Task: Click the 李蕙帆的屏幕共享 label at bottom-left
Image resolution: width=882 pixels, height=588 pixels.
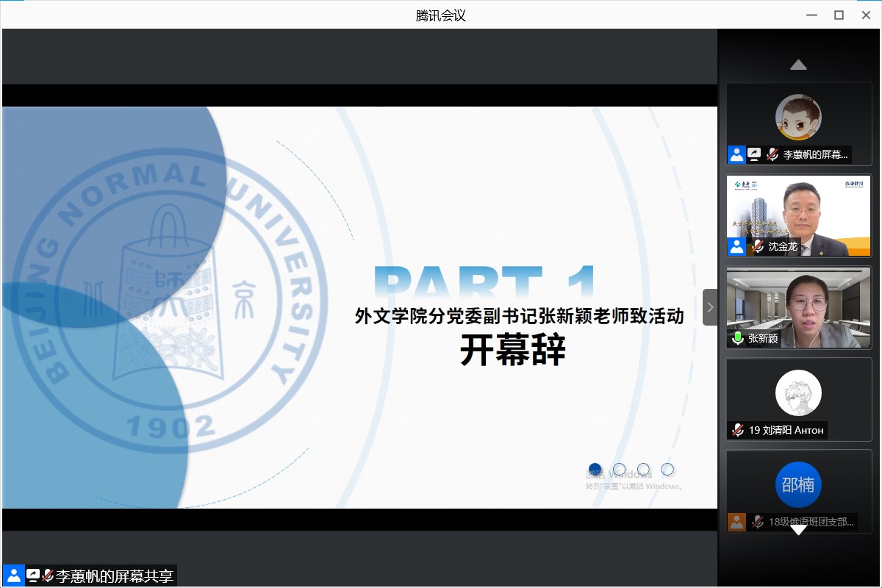Action: tap(114, 576)
